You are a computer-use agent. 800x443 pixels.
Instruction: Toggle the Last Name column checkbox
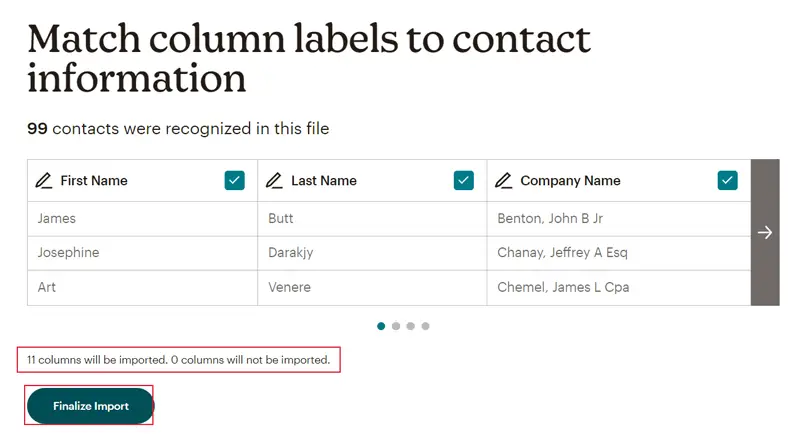coord(464,180)
